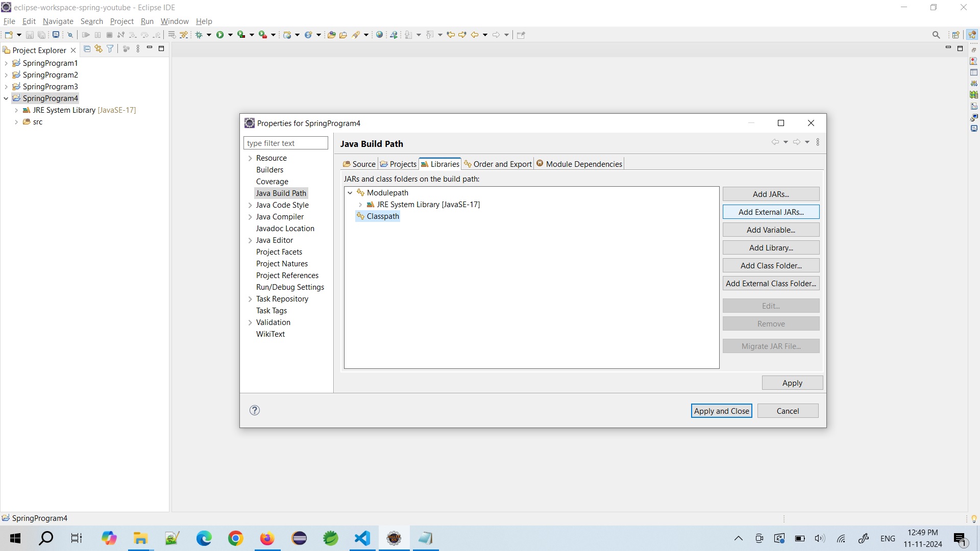Switch to the Order and Export tab
The height and width of the screenshot is (551, 980).
pyautogui.click(x=498, y=164)
